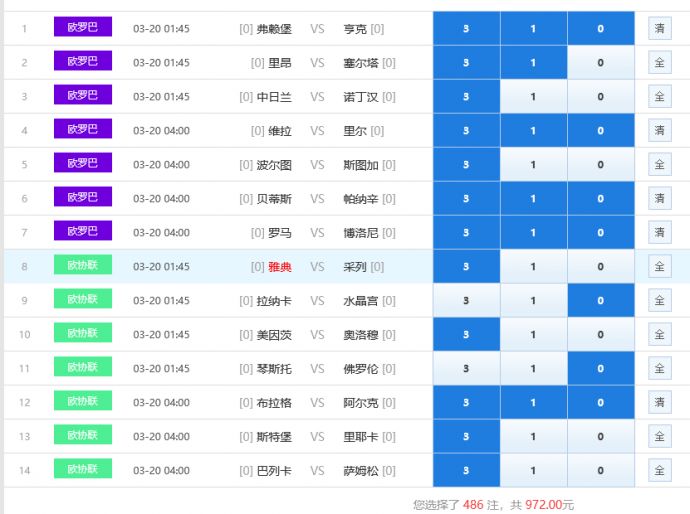Click the 清 button for 弗赖堡 vs 亨克
This screenshot has width=690, height=514.
tap(659, 29)
